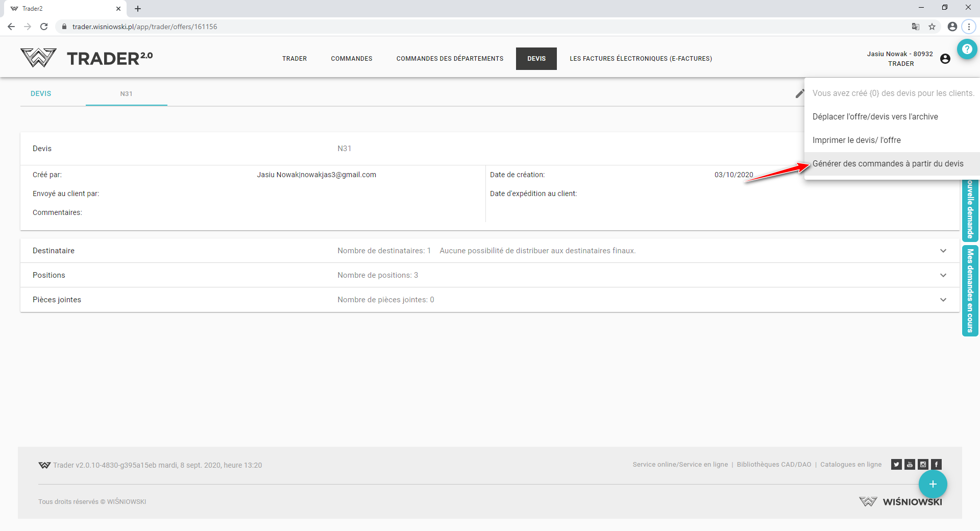
Task: Expand the Positions section chevron
Action: point(943,275)
